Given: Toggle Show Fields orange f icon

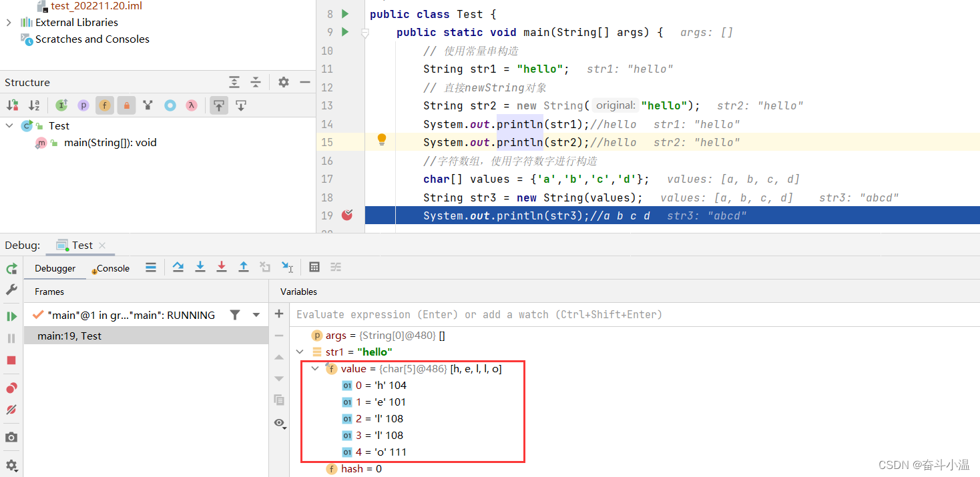Looking at the screenshot, I should [105, 105].
